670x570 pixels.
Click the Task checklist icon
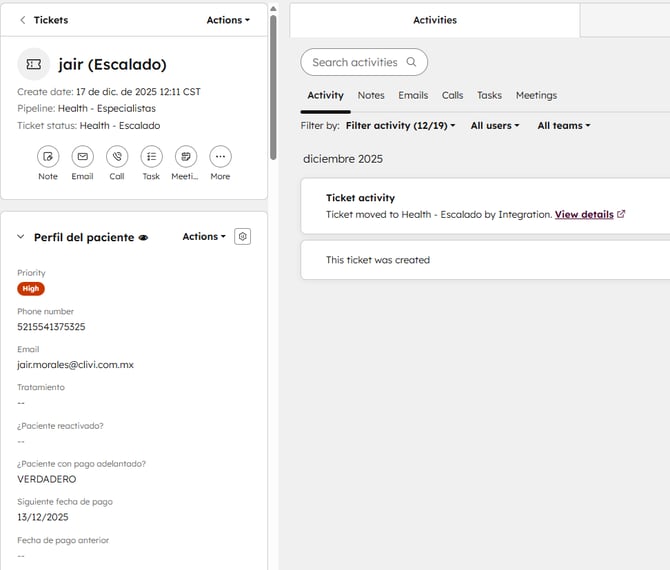point(151,156)
